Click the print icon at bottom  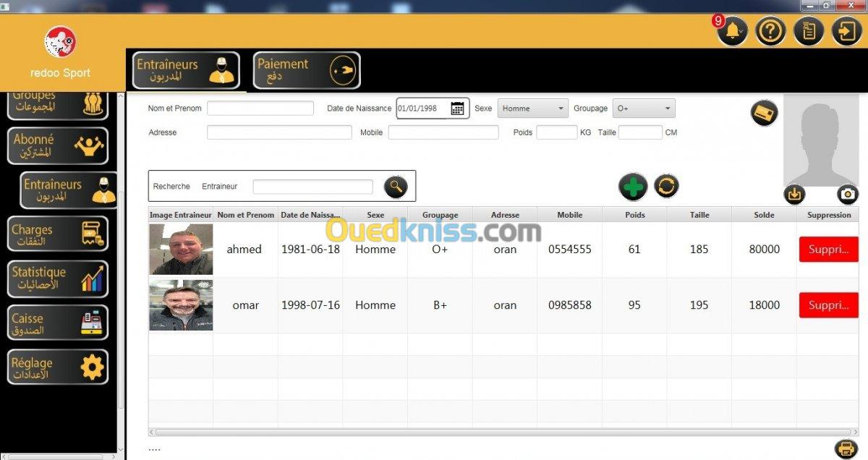(845, 448)
